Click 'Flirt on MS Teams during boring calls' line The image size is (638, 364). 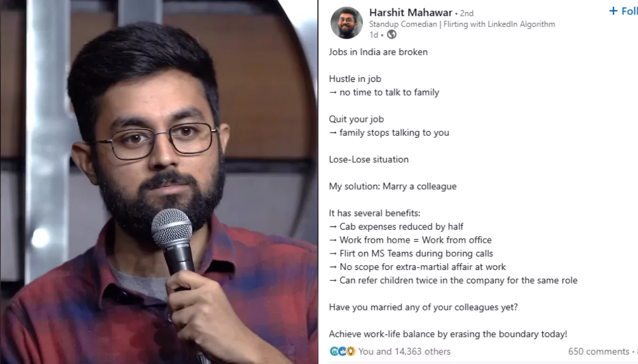pos(411,253)
